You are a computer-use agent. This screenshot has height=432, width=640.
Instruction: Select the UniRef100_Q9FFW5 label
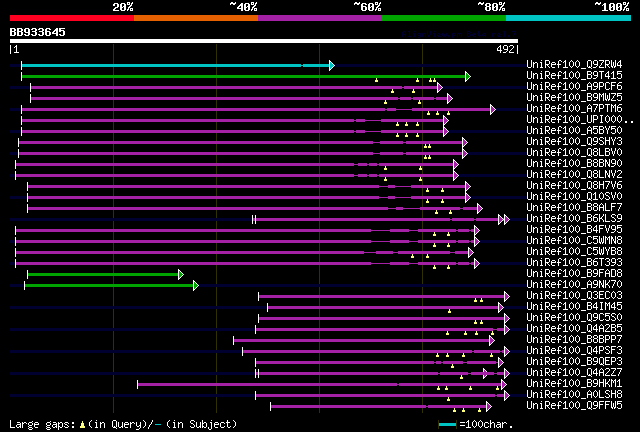coord(574,406)
